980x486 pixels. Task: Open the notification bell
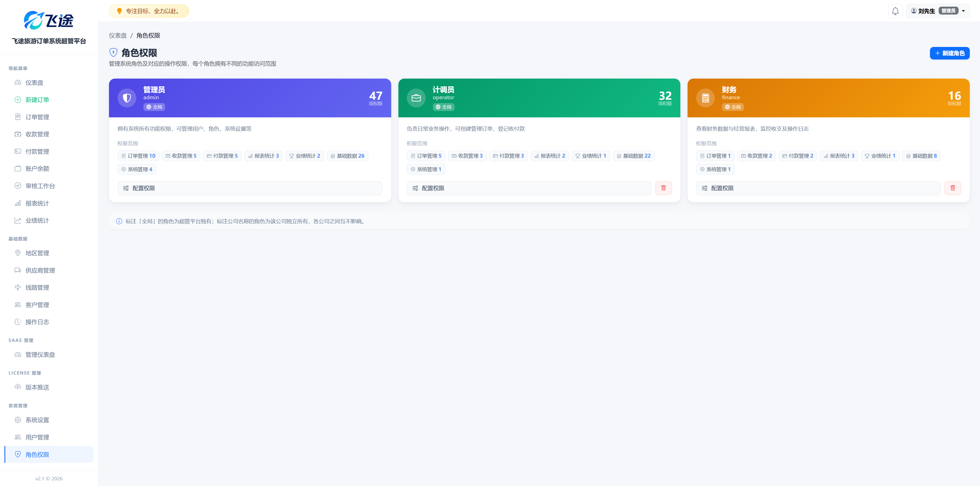click(895, 11)
